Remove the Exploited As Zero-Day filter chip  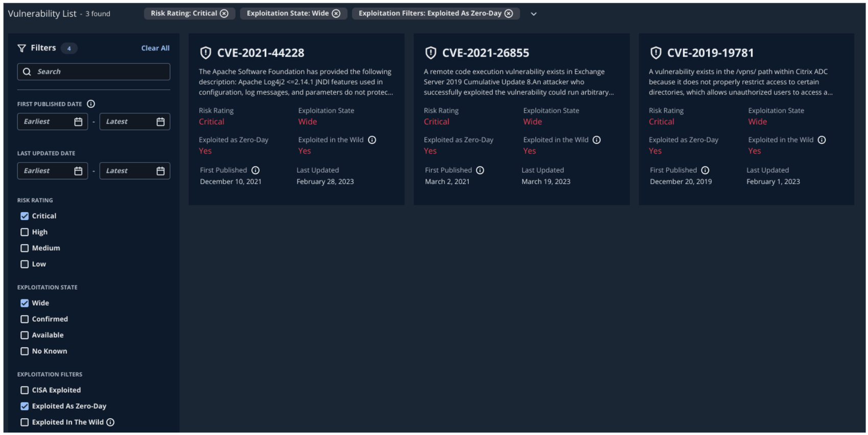(509, 14)
